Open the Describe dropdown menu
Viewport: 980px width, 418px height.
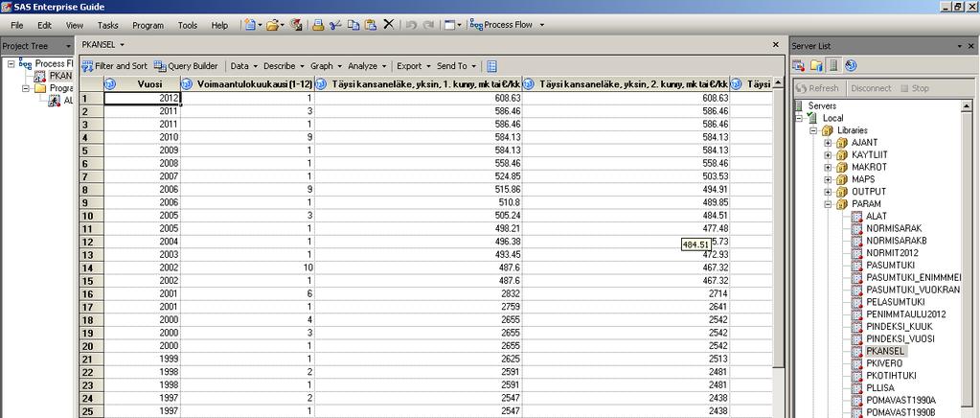tap(284, 66)
